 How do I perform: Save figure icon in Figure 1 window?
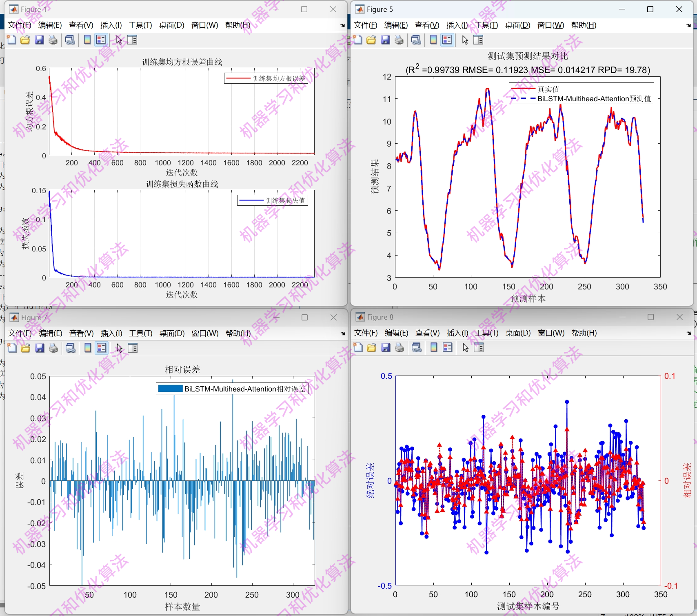[39, 40]
